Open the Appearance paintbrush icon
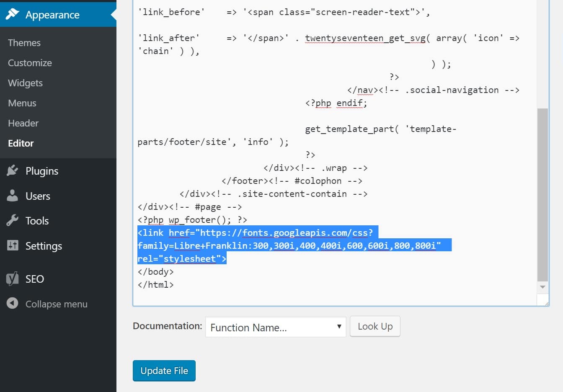 [13, 14]
